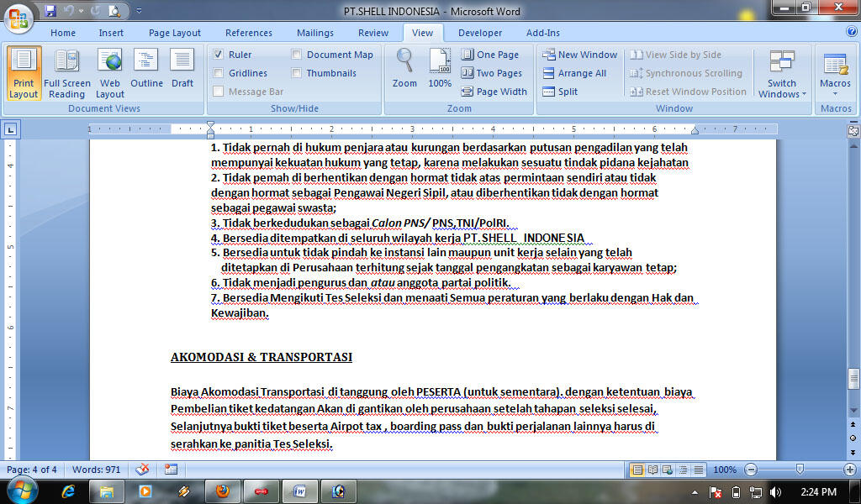Open Customize Quick Access Toolbar dropdown
The image size is (861, 504).
pyautogui.click(x=139, y=10)
